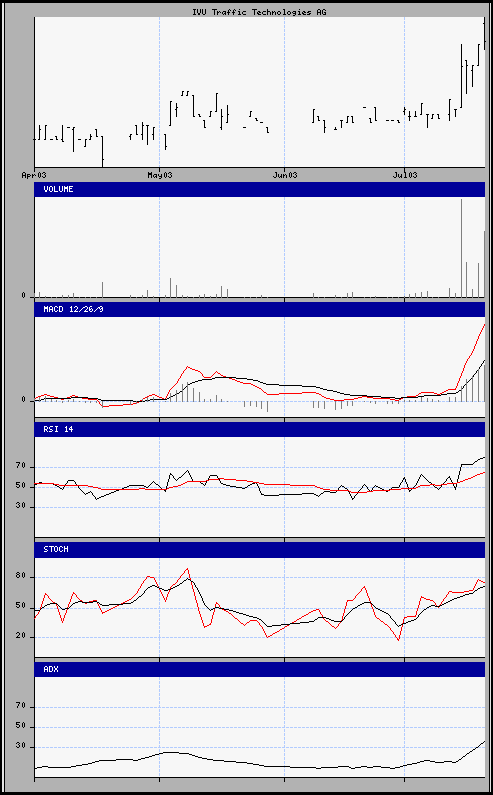Click the Apr03 date axis label
Viewport: 493px width, 795px height.
click(34, 175)
